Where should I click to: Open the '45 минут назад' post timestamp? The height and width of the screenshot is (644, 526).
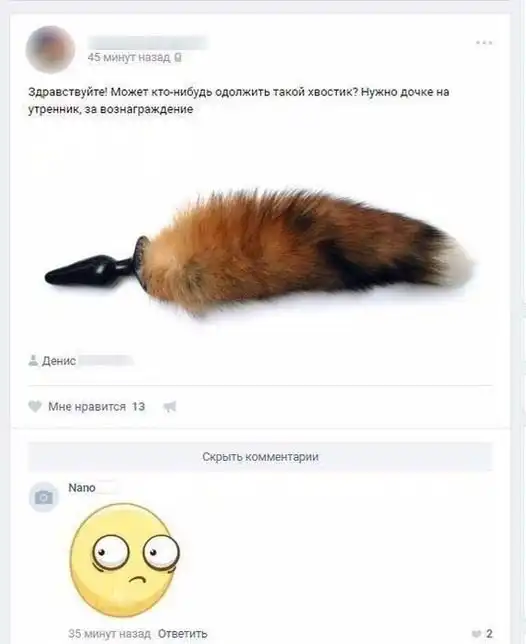pyautogui.click(x=129, y=58)
